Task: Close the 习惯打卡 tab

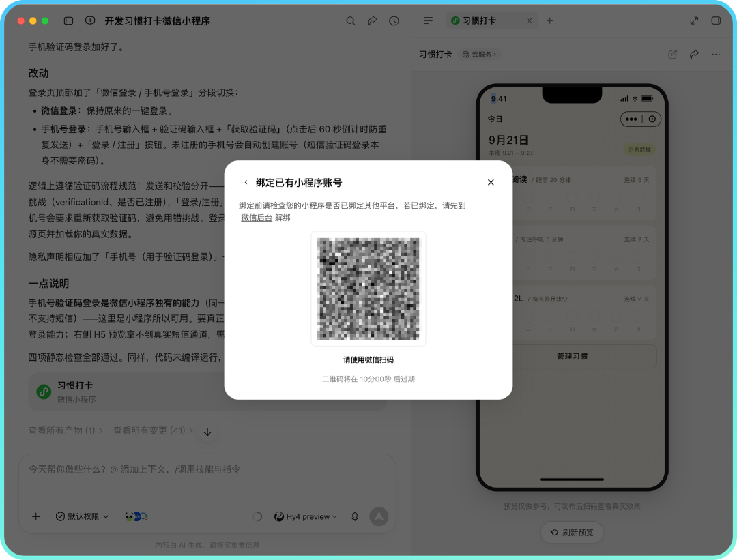Action: 530,20
